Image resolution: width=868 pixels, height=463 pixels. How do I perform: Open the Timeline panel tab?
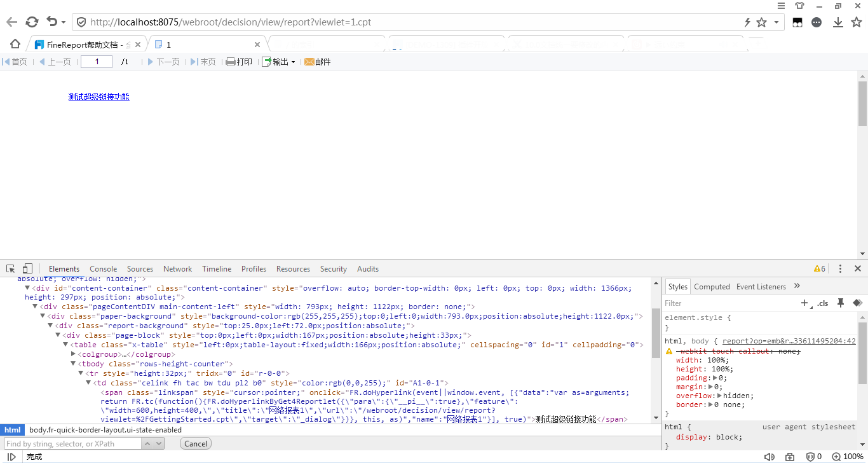[x=217, y=269]
